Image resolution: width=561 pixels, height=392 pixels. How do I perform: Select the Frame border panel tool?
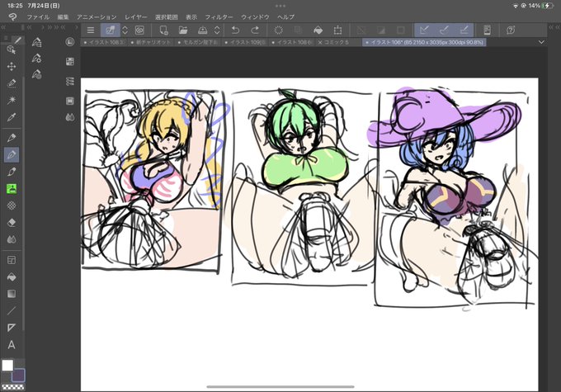(12, 260)
